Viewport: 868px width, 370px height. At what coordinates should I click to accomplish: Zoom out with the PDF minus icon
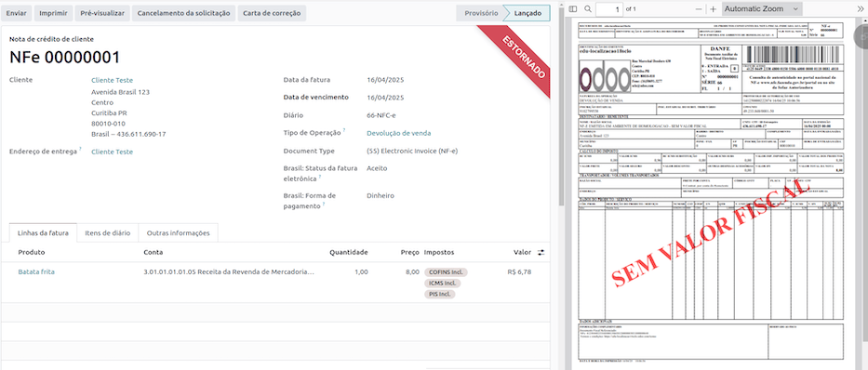pos(699,9)
